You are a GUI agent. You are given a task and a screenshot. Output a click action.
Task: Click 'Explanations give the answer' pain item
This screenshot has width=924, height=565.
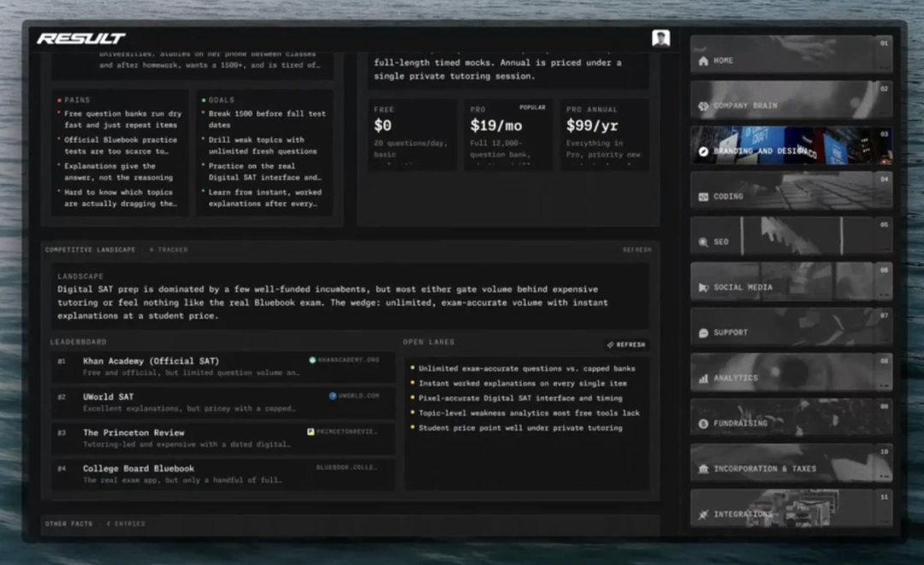115,171
